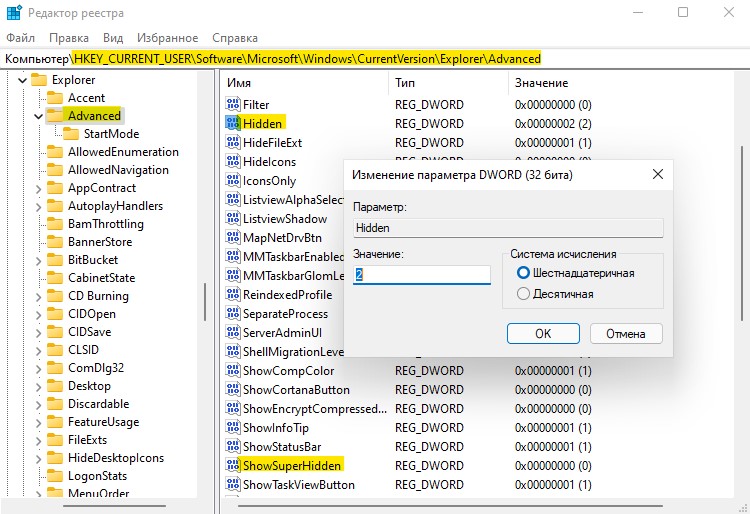Open the Избранное menu
Viewport: 750px width, 514px height.
[167, 38]
